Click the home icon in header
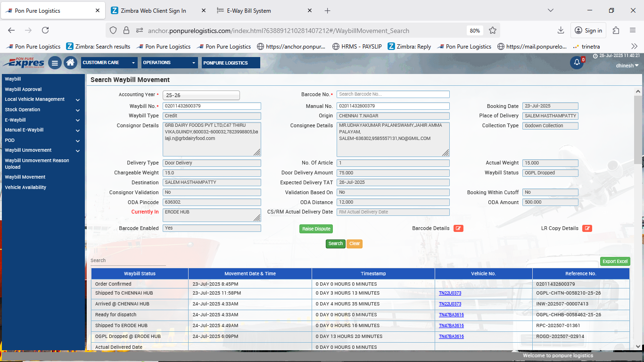 [70, 63]
